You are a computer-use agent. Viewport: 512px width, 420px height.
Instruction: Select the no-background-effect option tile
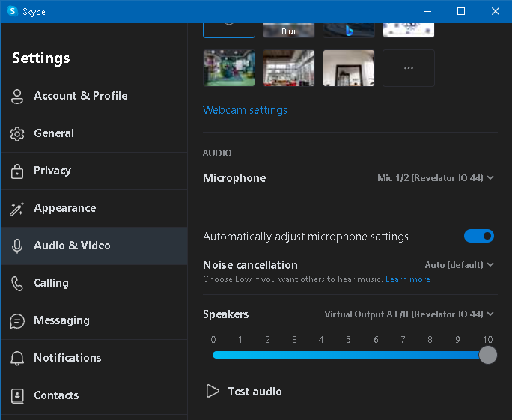tap(229, 30)
